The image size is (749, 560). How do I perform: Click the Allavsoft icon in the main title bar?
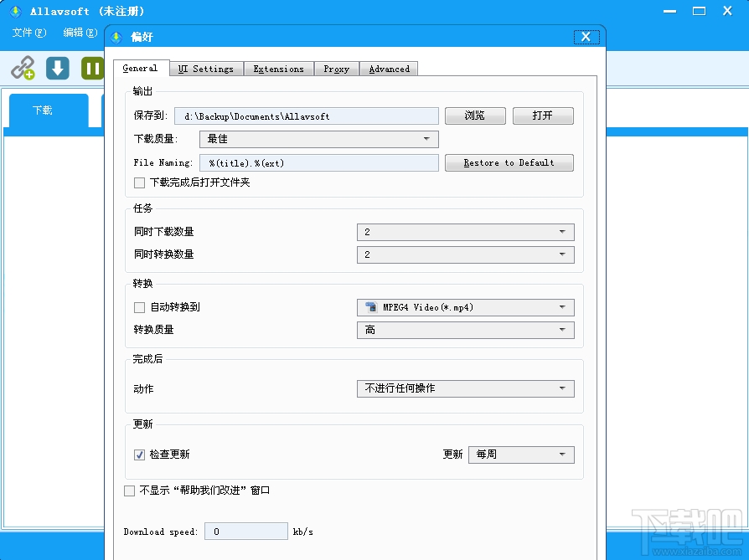14,11
